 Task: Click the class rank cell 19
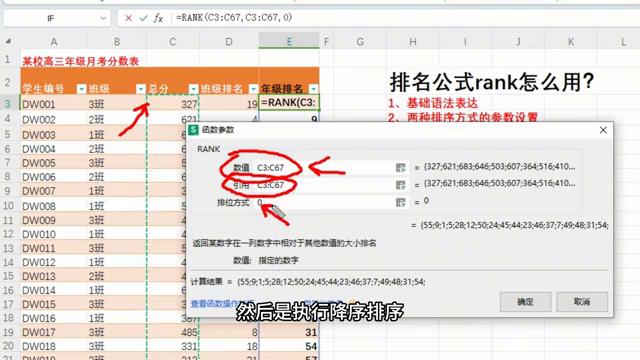pos(229,104)
